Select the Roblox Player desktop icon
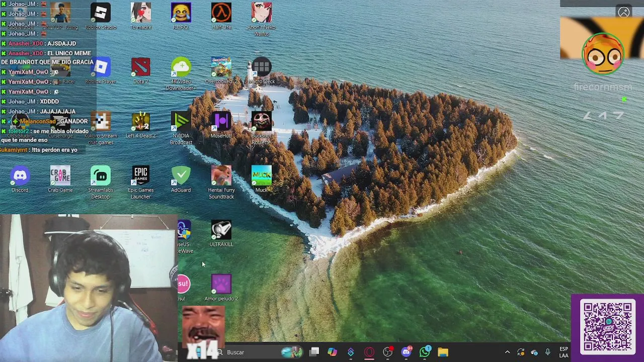Image resolution: width=644 pixels, height=362 pixels. point(101,70)
